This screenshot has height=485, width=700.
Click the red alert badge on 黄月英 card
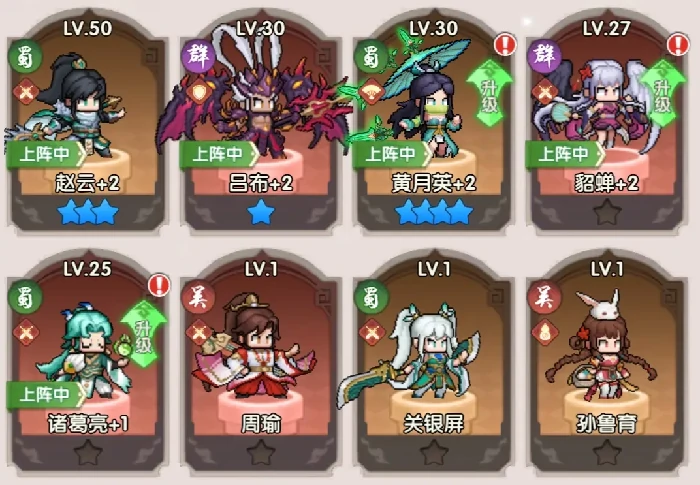(x=505, y=44)
